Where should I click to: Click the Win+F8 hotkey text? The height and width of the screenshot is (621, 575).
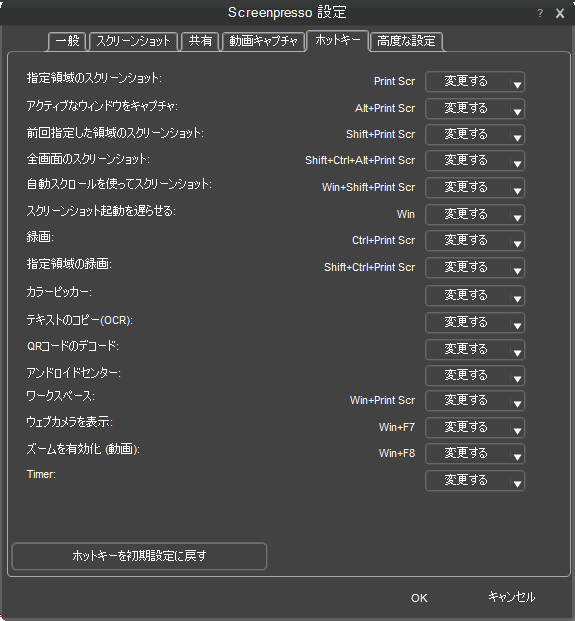point(397,453)
